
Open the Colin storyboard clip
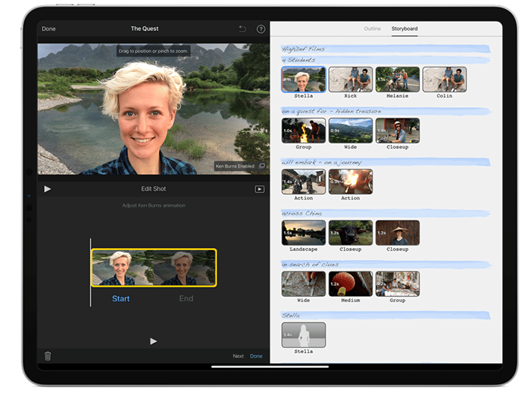[x=444, y=80]
